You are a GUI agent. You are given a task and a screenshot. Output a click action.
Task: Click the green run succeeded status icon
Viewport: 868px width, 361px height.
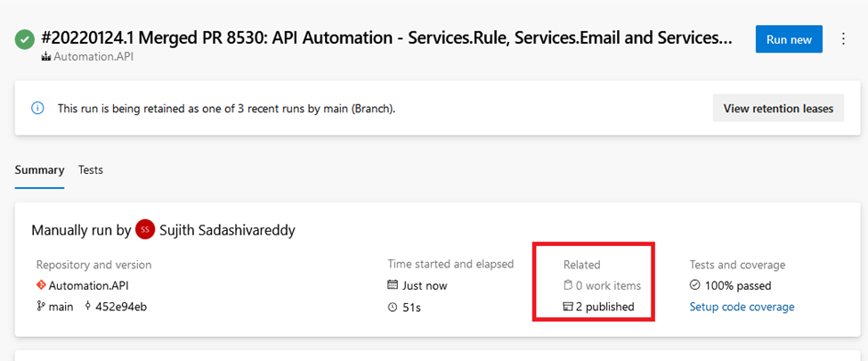[25, 40]
